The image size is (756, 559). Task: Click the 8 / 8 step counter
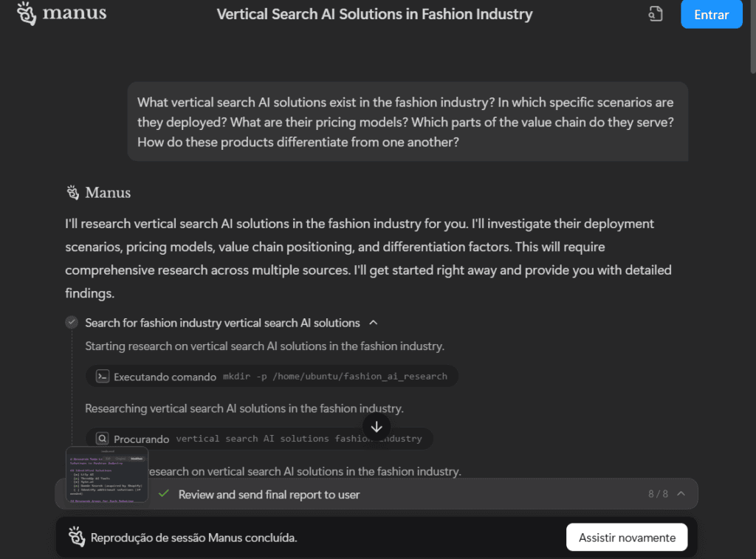click(x=658, y=494)
